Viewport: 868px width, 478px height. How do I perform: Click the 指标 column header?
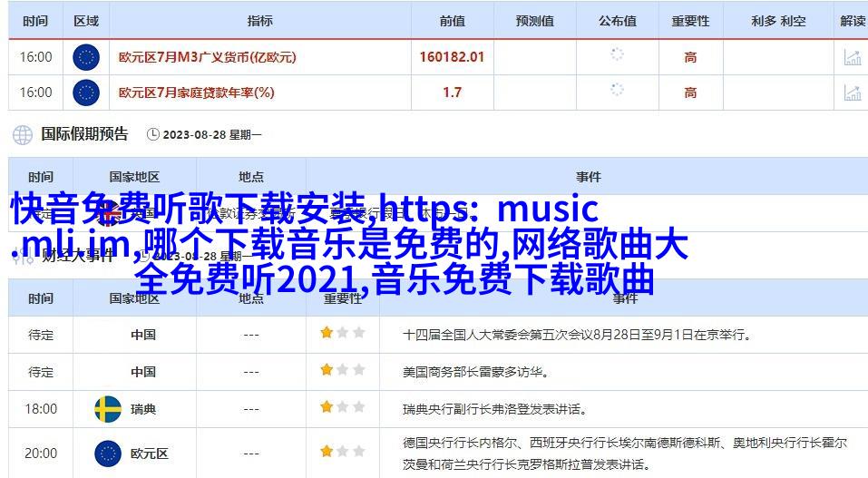point(259,21)
